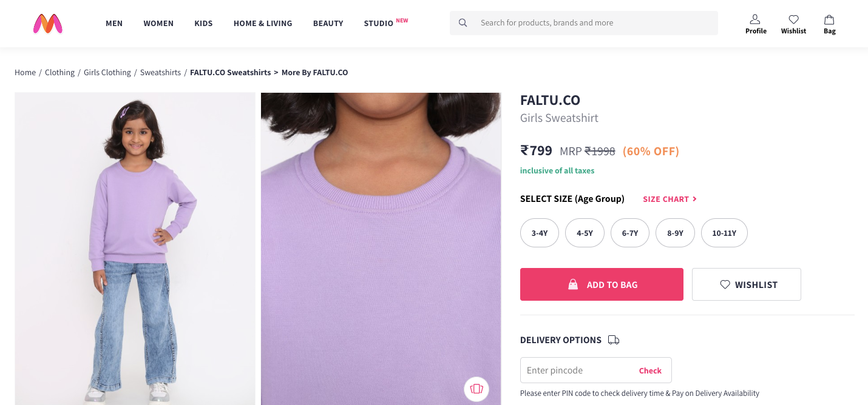Select size 10-11Y
This screenshot has width=868, height=405.
coord(724,233)
